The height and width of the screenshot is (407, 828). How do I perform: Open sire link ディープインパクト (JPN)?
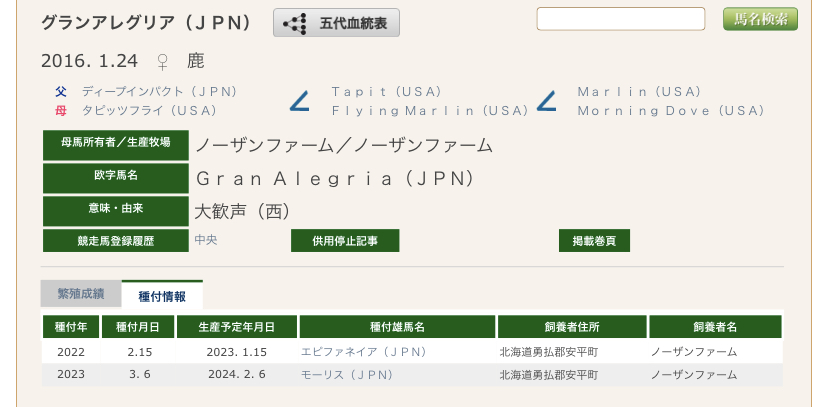pyautogui.click(x=160, y=91)
